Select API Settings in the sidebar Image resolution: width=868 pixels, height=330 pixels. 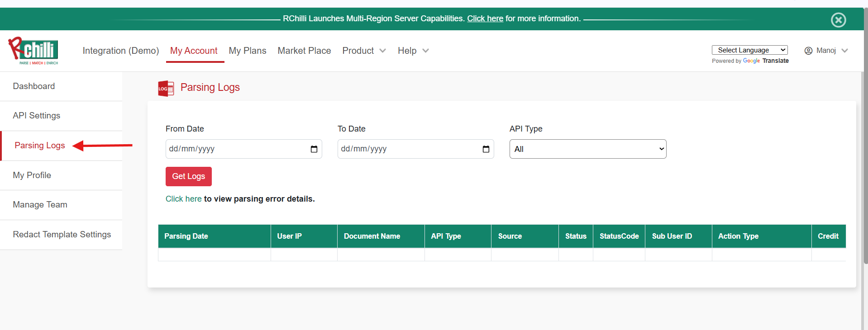(x=37, y=116)
